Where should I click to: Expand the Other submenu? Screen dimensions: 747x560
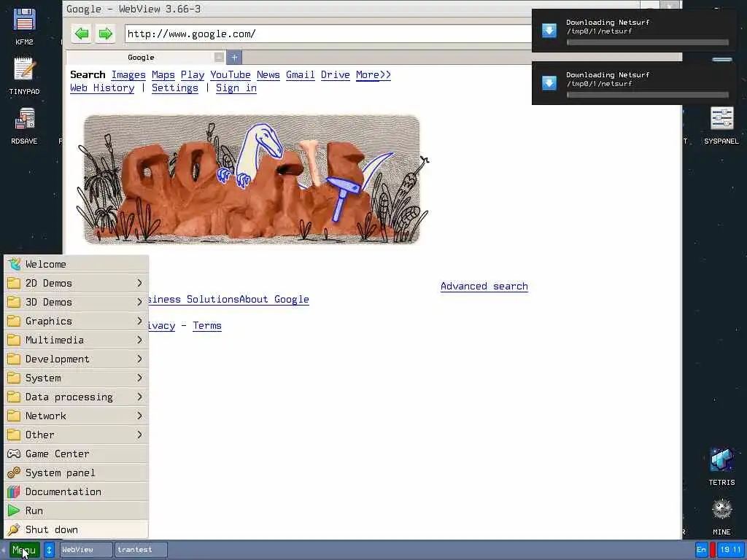[76, 435]
